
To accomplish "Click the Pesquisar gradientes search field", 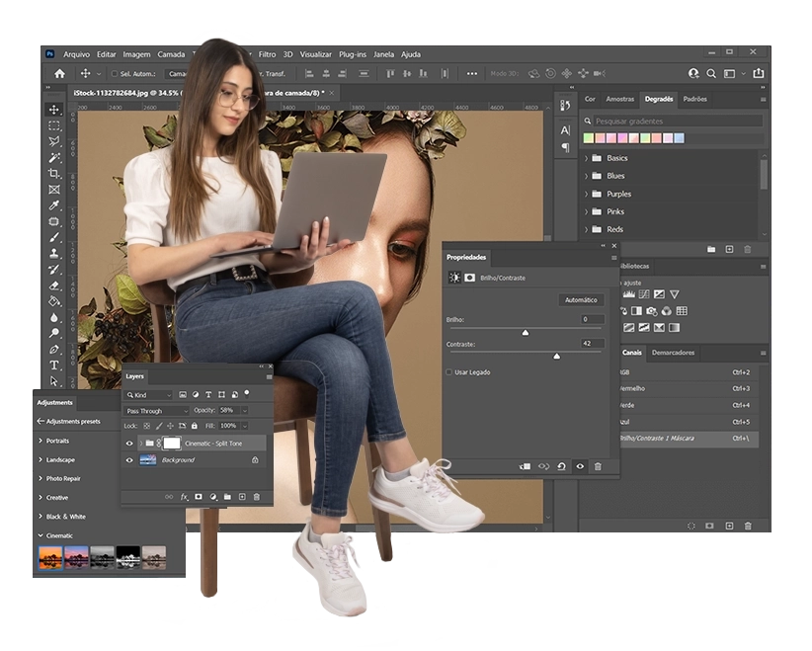I will coord(672,119).
